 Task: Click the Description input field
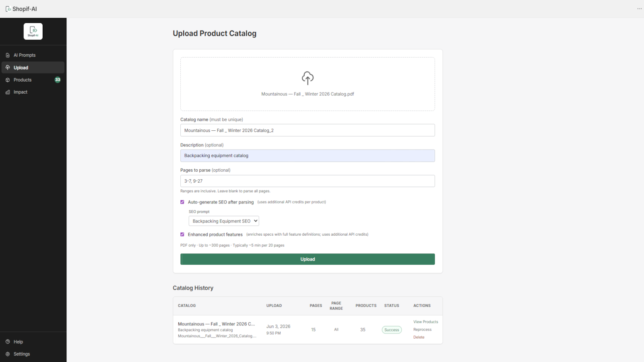coord(308,156)
